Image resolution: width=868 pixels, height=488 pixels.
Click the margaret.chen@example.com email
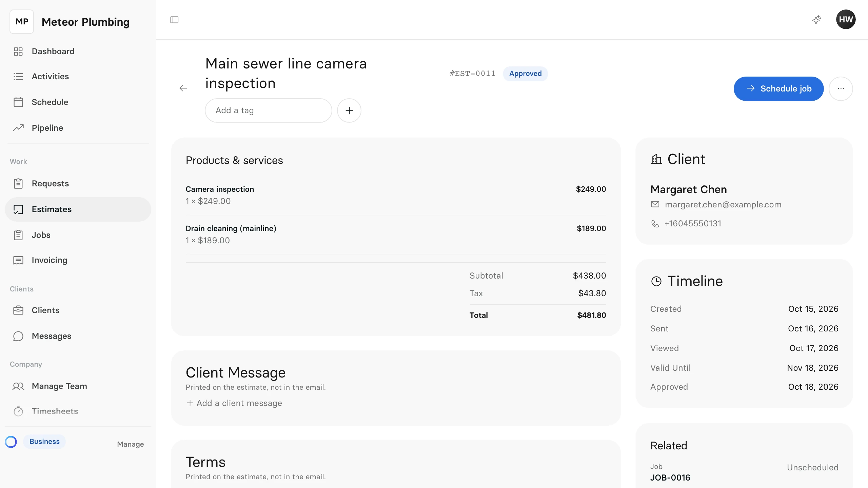[723, 204]
